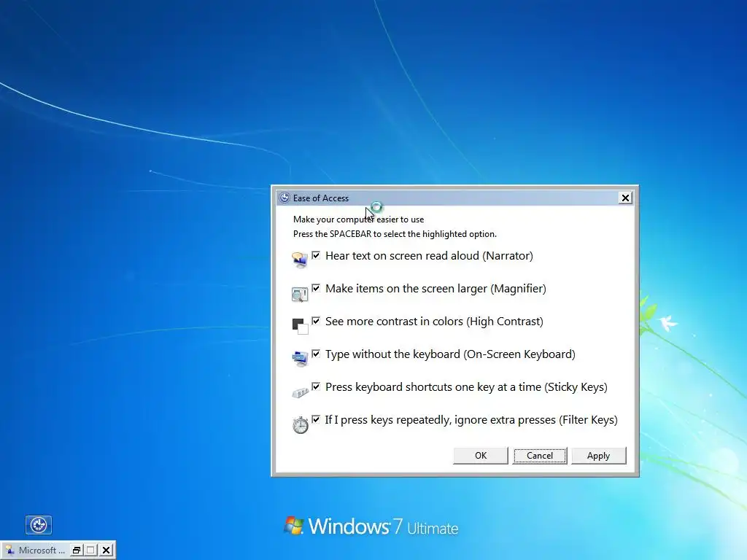
Task: Disable the On-Screen Keyboard checkbox
Action: point(316,354)
